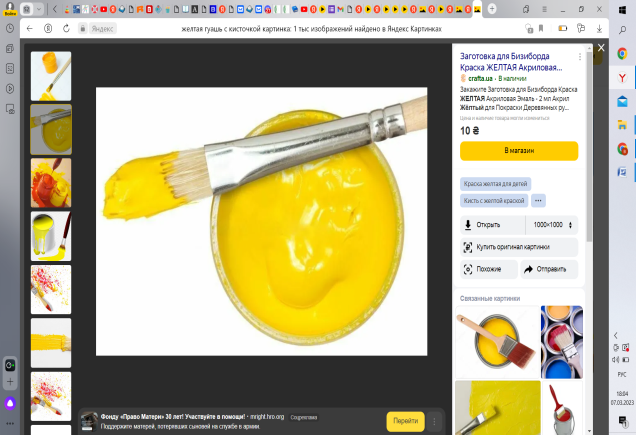This screenshot has width=636, height=435.
Task: Open Mail app in taskbar
Action: pyautogui.click(x=622, y=101)
